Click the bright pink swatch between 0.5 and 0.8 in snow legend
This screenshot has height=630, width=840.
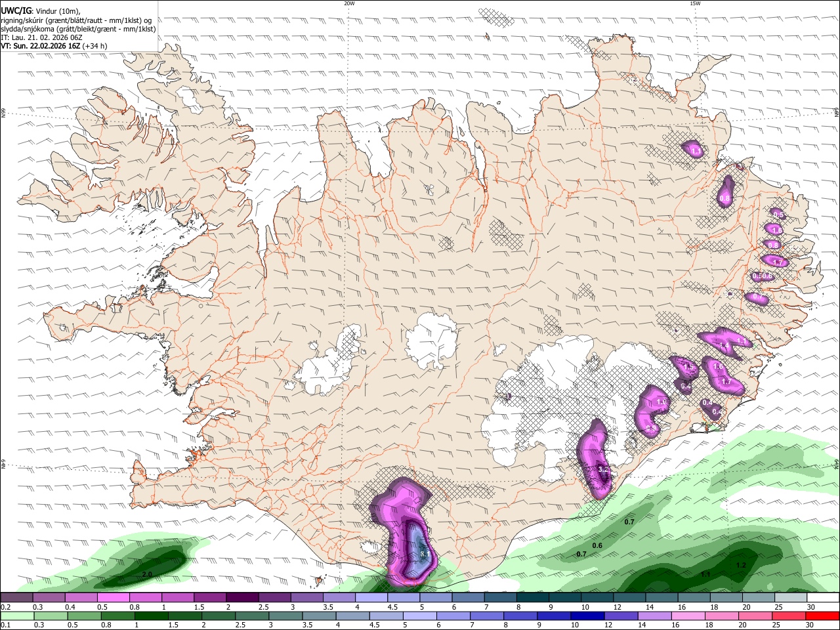click(x=113, y=597)
